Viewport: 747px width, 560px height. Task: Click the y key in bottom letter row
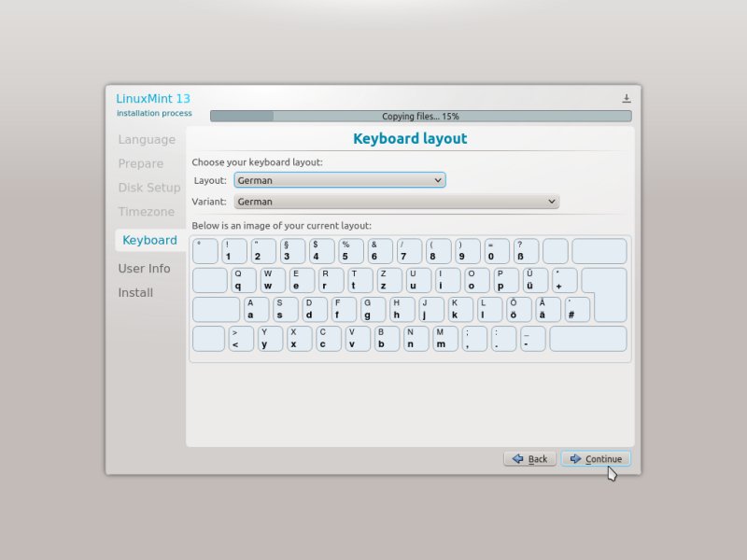(270, 339)
